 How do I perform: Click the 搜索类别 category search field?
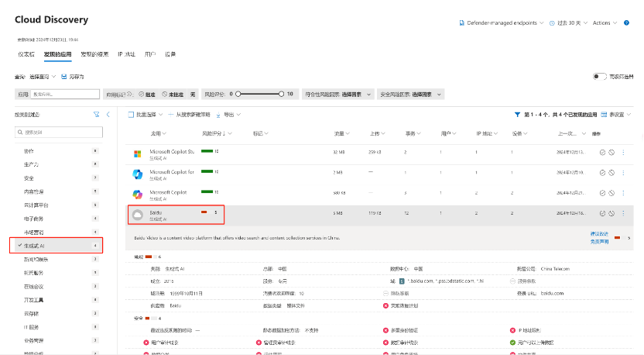[x=59, y=133]
